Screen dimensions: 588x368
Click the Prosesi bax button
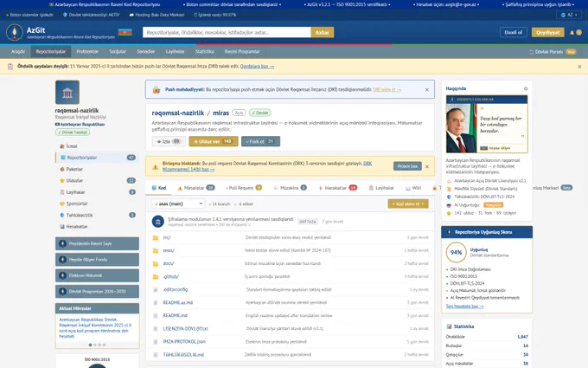(407, 166)
